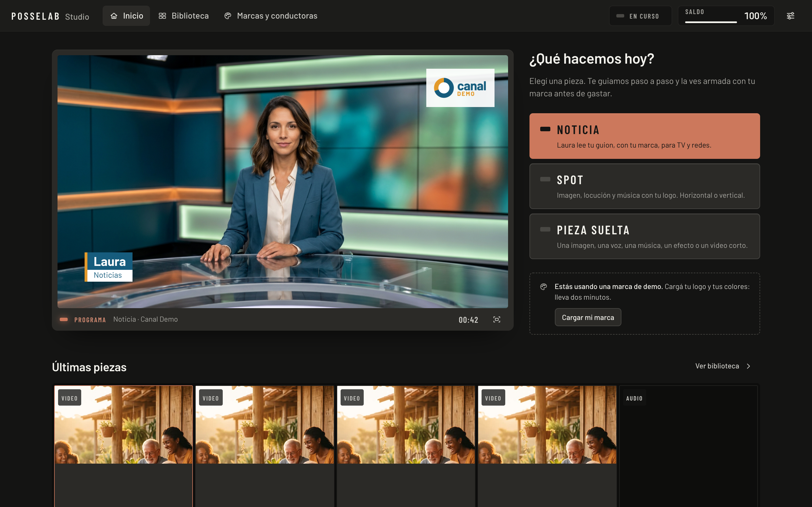The image size is (812, 507).
Task: Switch to the Biblioteca tab
Action: coord(184,16)
